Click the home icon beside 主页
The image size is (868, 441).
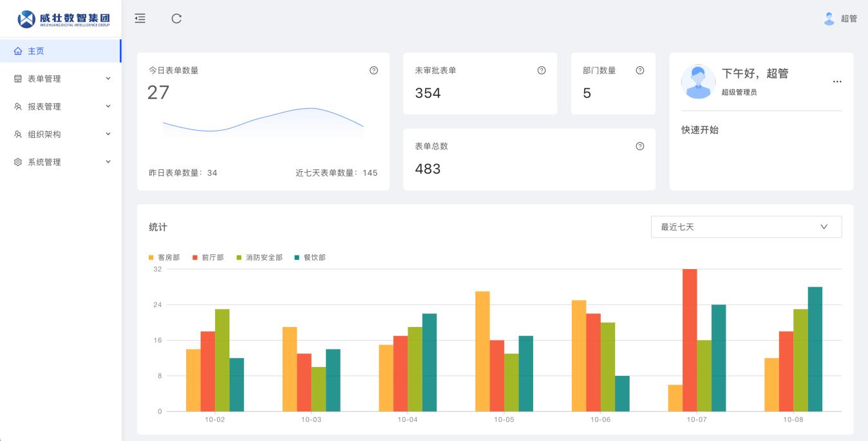pyautogui.click(x=18, y=51)
